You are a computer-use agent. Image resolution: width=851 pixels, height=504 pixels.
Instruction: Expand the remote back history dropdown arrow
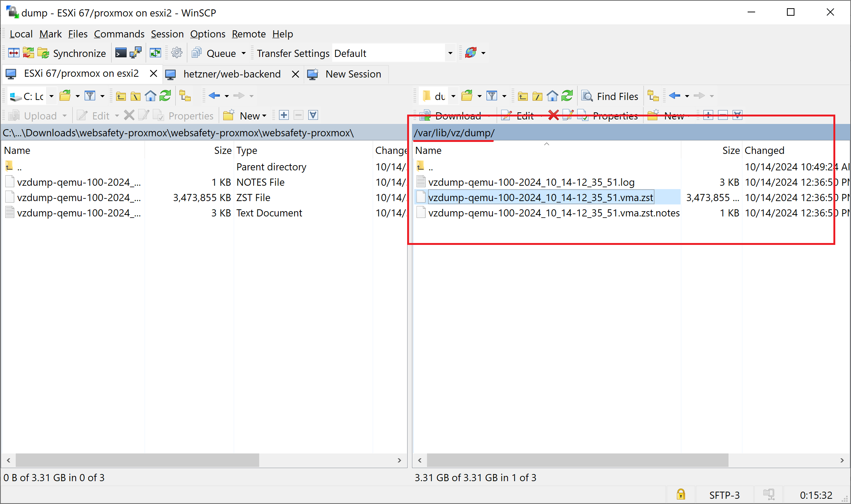687,96
